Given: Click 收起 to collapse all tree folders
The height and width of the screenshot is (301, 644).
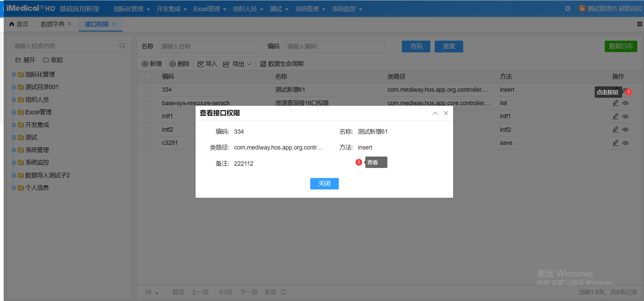Looking at the screenshot, I should click(53, 60).
